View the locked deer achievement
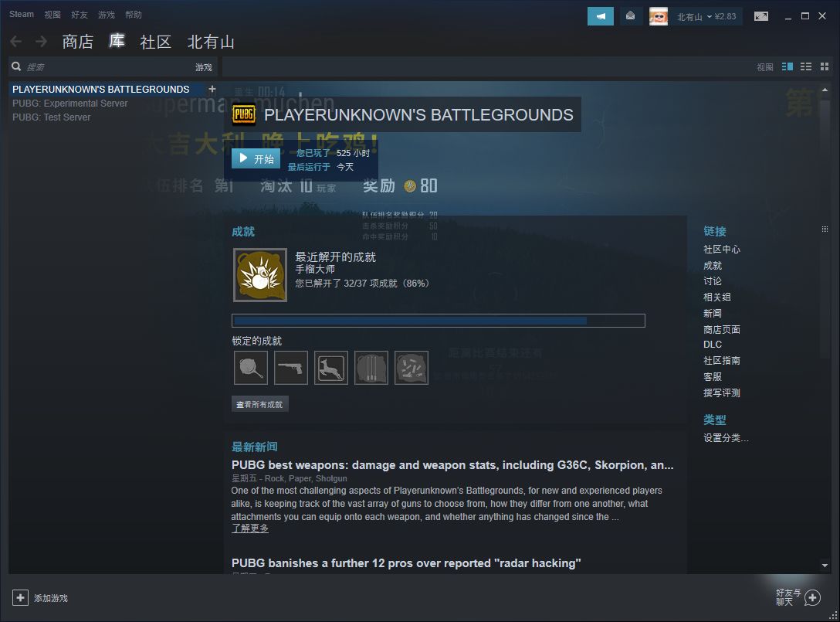 [x=331, y=368]
